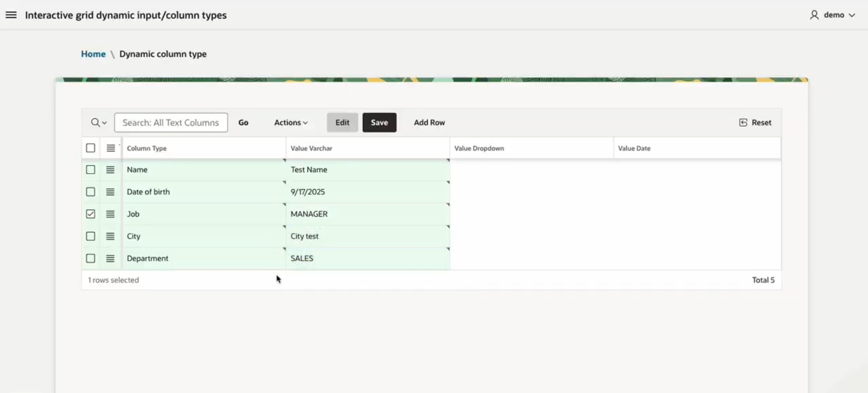Viewport: 868px width, 393px height.
Task: Uncheck the Job row checkbox
Action: (91, 214)
